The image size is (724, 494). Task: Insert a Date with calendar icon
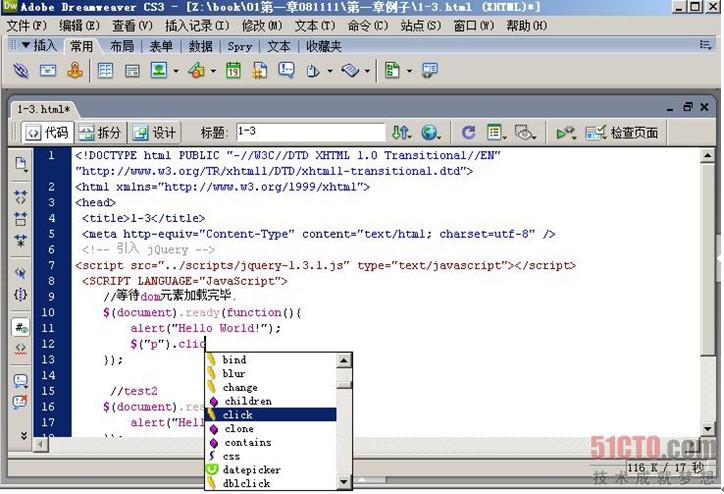point(233,71)
